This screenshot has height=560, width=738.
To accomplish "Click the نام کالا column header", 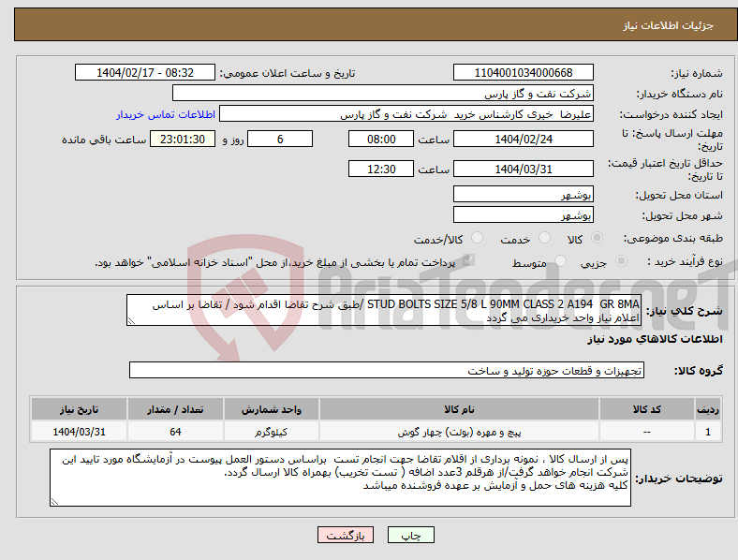I will pos(459,409).
